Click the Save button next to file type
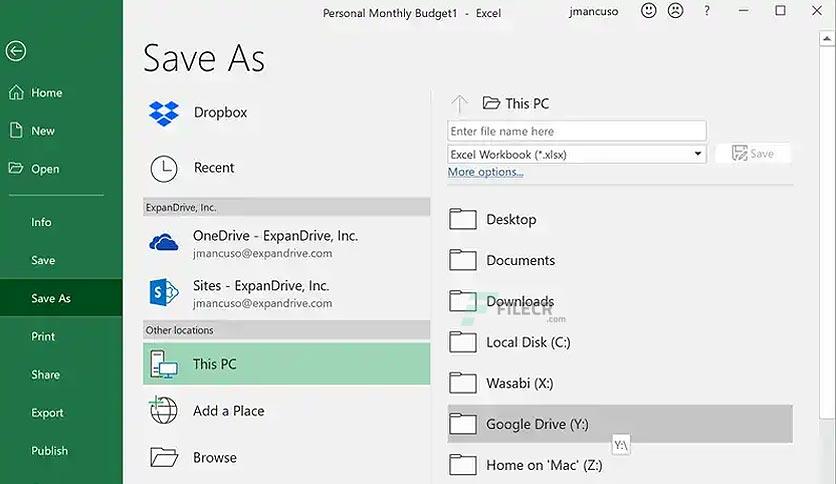 [753, 154]
